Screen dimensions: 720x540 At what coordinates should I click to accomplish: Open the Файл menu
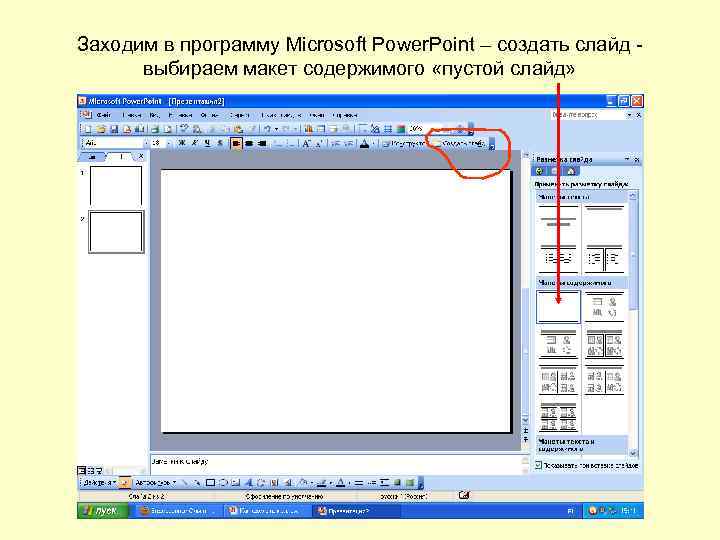103,115
